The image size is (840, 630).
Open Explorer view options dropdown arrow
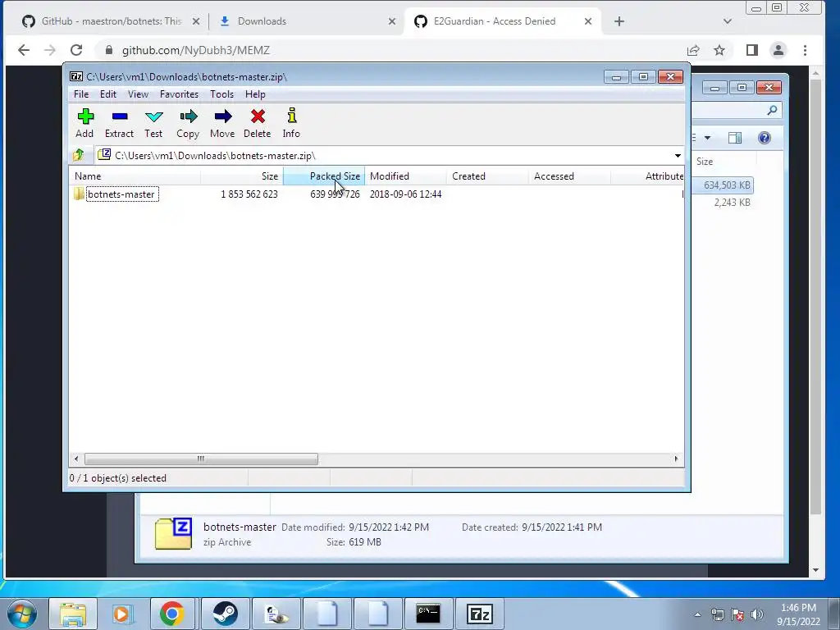(x=707, y=138)
